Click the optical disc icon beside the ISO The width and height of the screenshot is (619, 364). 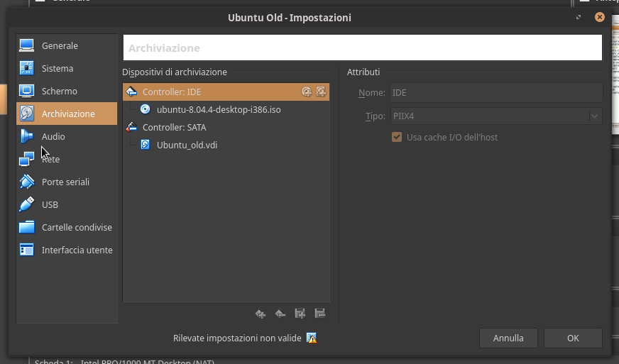[x=146, y=109]
